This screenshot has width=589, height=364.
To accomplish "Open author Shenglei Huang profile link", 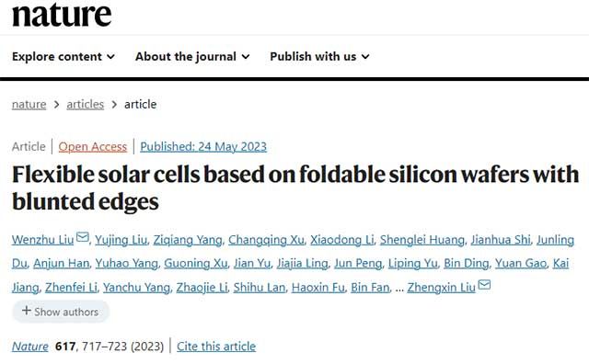I will 422,240.
